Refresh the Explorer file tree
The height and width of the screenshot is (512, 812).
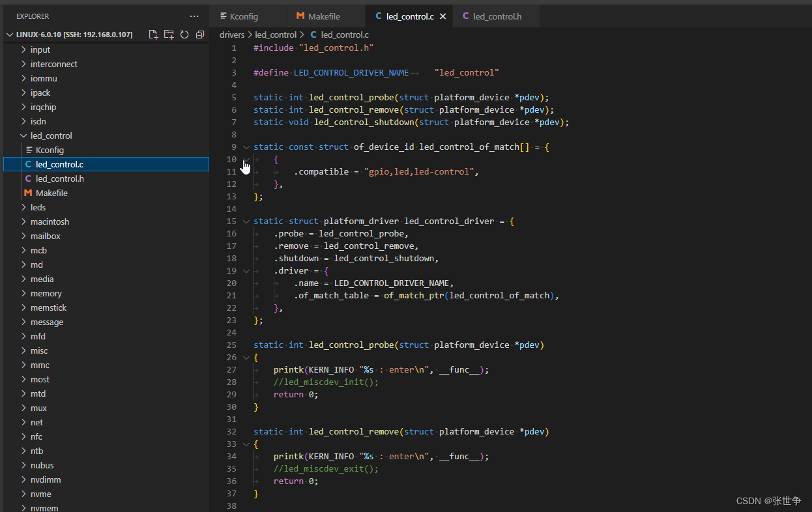click(x=184, y=35)
